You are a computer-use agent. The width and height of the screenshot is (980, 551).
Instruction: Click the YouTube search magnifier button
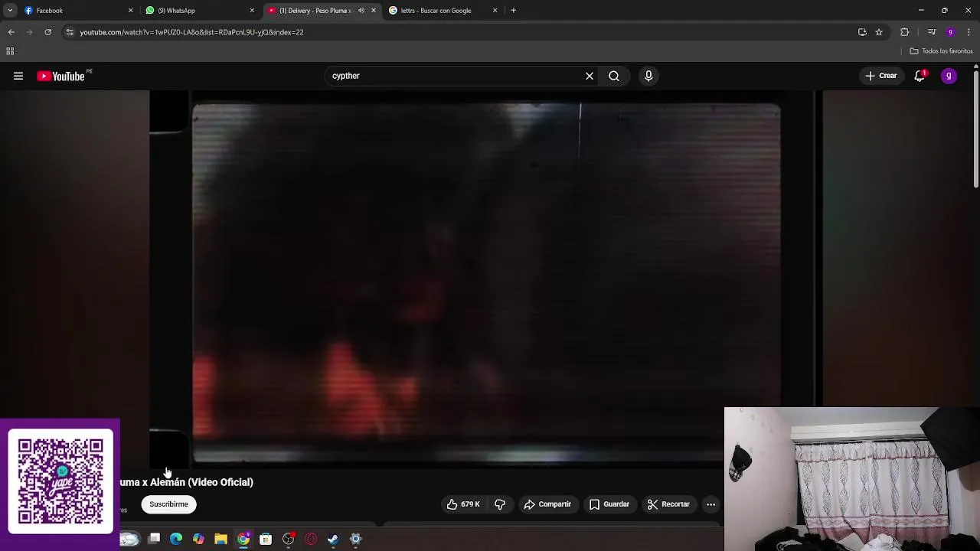[x=614, y=76]
